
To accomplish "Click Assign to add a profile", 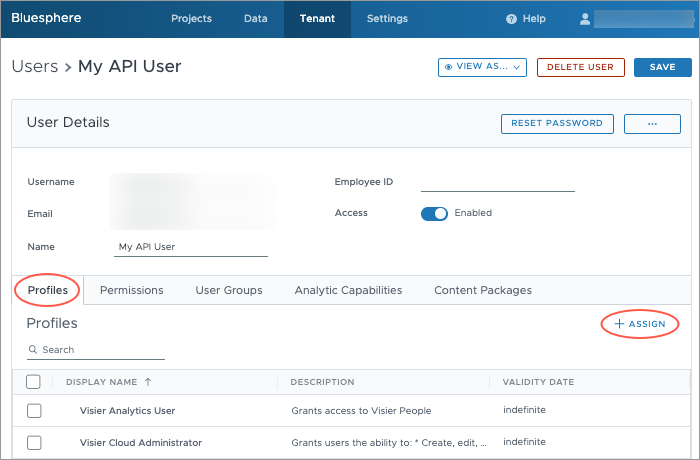I will click(640, 324).
